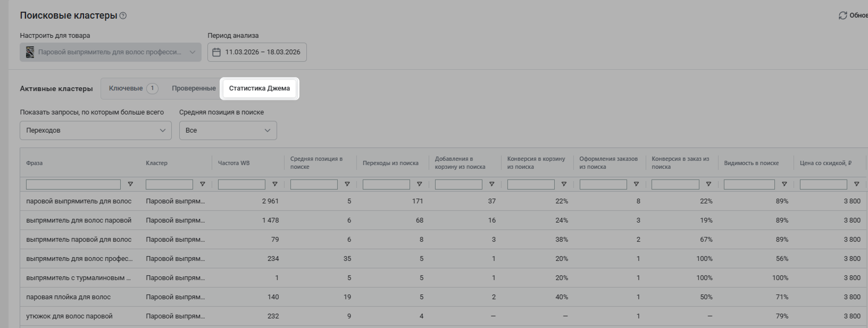This screenshot has height=328, width=868.
Task: Click the Средняя позиция filter input field
Action: [314, 184]
